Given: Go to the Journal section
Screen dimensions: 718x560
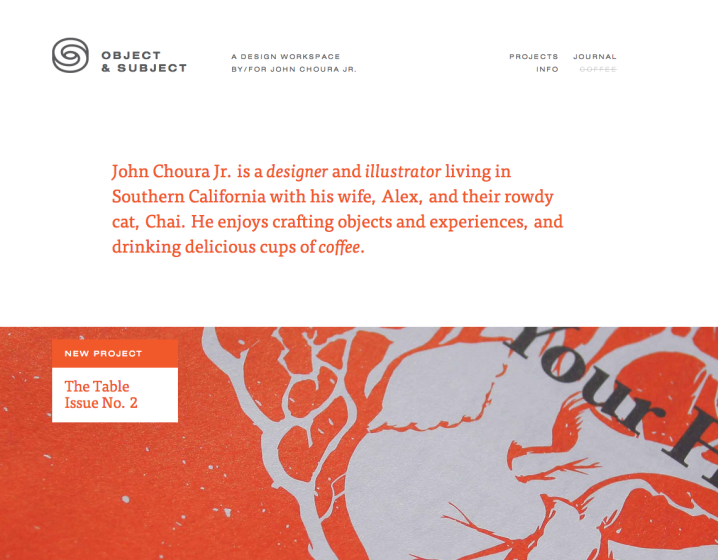Looking at the screenshot, I should [x=595, y=57].
